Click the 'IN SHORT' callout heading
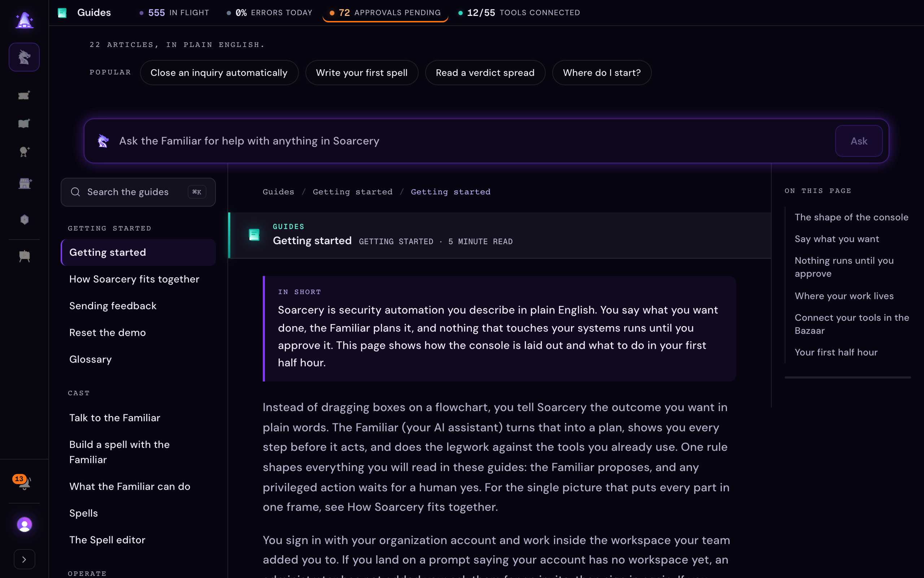The height and width of the screenshot is (578, 924). click(299, 292)
